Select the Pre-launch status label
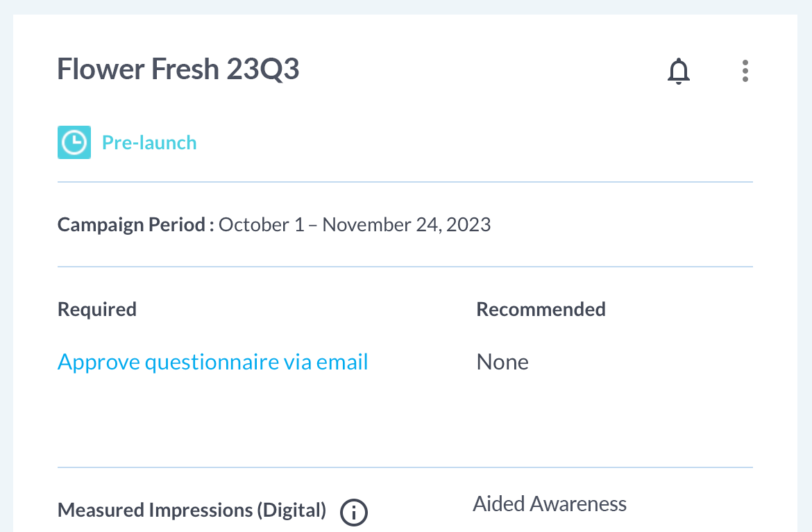812x532 pixels. tap(149, 142)
